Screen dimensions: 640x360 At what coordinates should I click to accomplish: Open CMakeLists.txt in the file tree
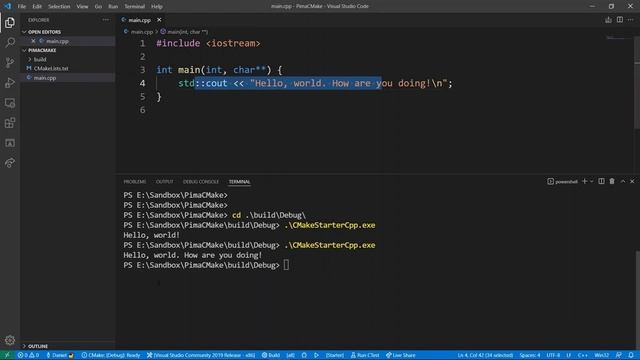tap(51, 68)
